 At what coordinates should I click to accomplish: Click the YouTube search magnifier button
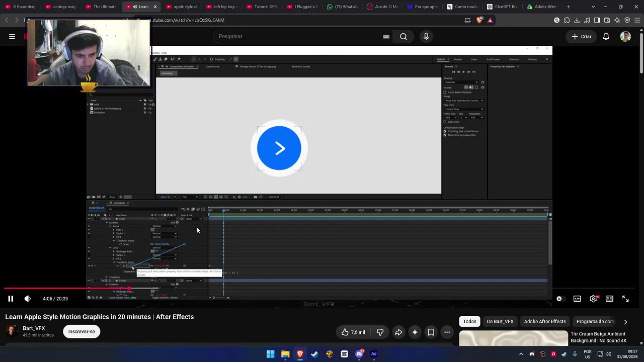404,36
